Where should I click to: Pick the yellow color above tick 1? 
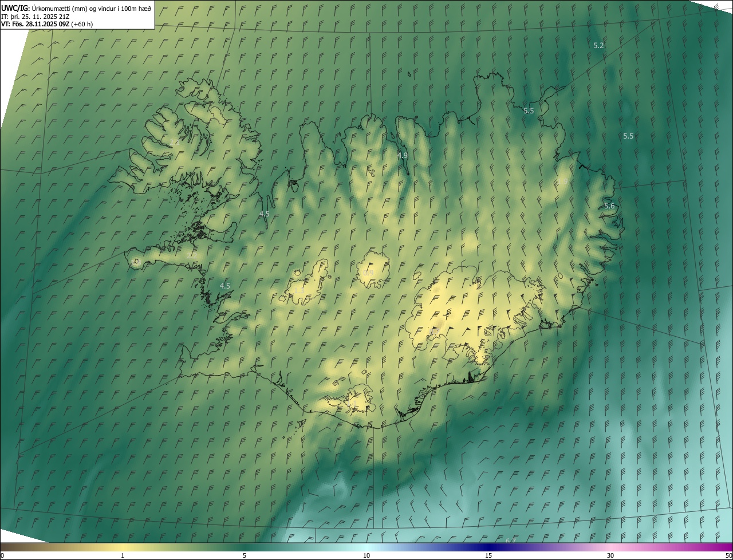tap(123, 547)
